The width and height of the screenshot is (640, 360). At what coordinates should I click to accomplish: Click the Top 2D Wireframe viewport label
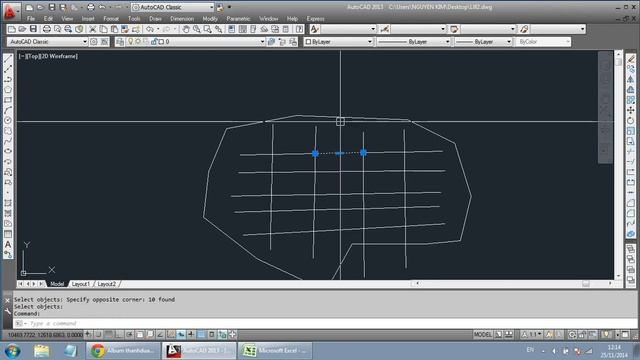coord(48,56)
